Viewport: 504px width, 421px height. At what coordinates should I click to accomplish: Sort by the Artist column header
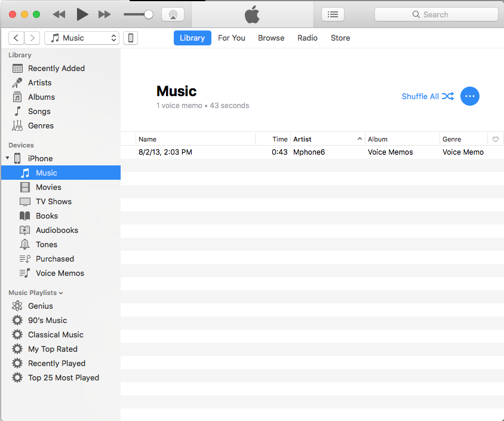pos(328,139)
